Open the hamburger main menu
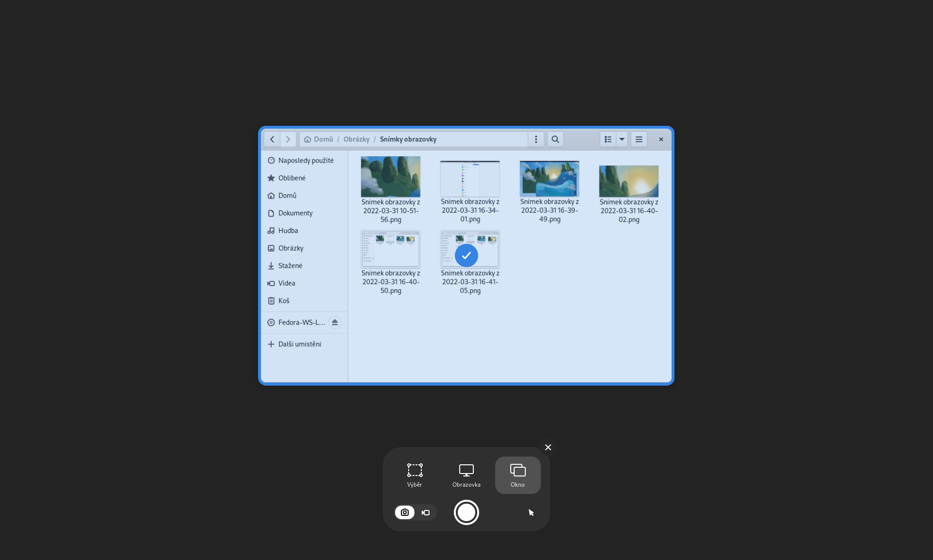The height and width of the screenshot is (560, 933). [x=639, y=139]
